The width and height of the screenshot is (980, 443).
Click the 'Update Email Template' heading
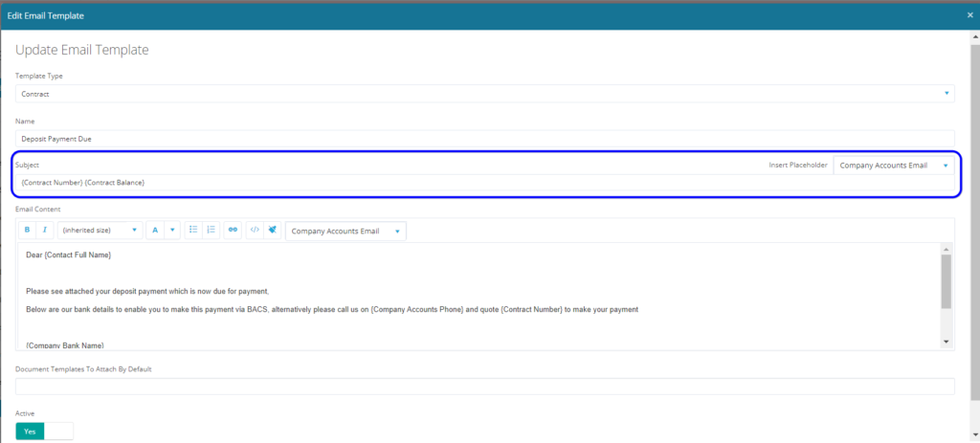tap(82, 50)
